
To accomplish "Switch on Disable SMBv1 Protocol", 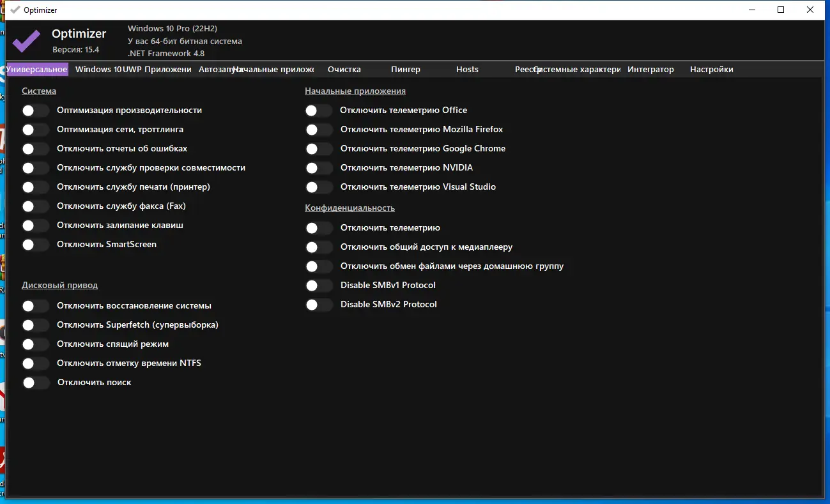I will coord(318,286).
